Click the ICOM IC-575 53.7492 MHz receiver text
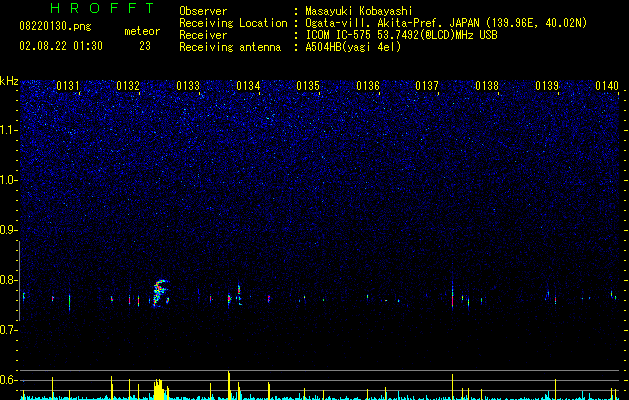Viewport: 629px width, 400px height. [401, 35]
